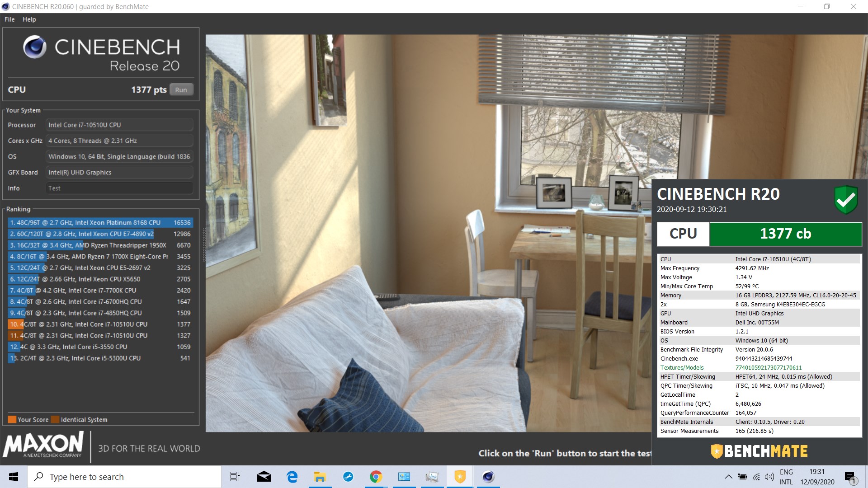The width and height of the screenshot is (868, 488).
Task: Select the Sensor Measurements 165 value
Action: click(754, 431)
